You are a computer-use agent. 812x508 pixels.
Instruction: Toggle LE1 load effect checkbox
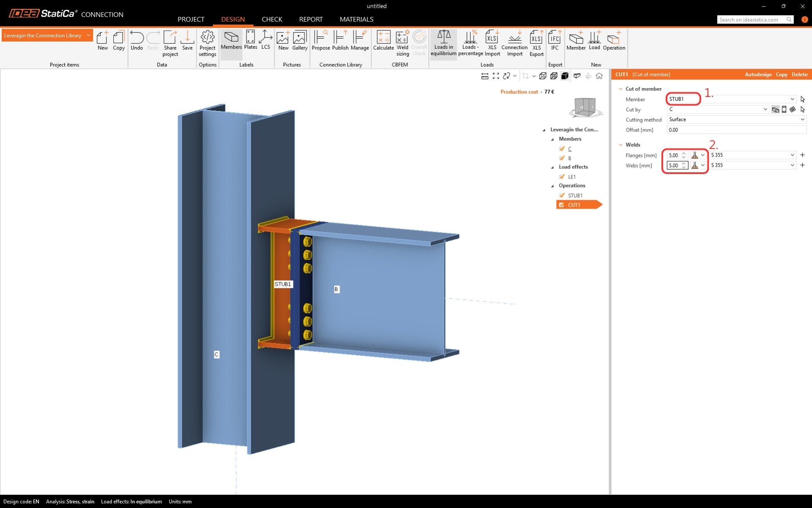click(562, 177)
